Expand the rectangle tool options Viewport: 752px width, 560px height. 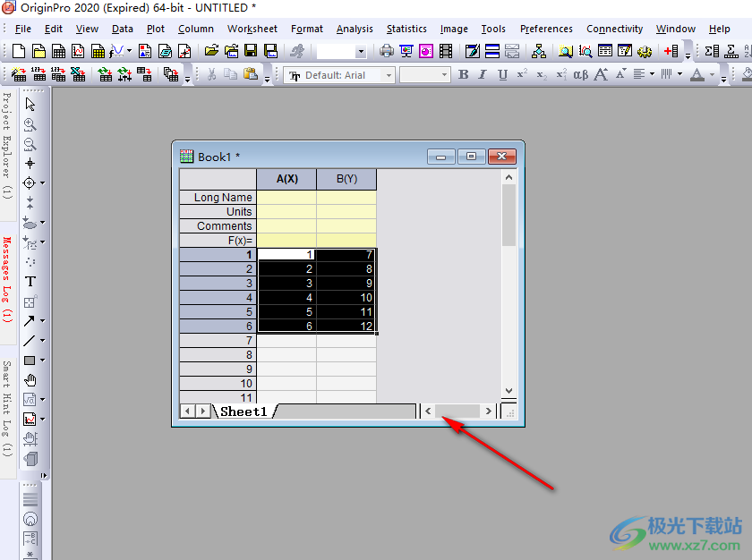pyautogui.click(x=43, y=361)
